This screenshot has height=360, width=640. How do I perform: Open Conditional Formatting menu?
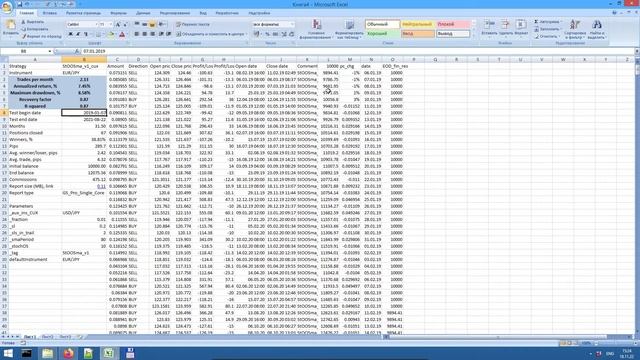316,29
